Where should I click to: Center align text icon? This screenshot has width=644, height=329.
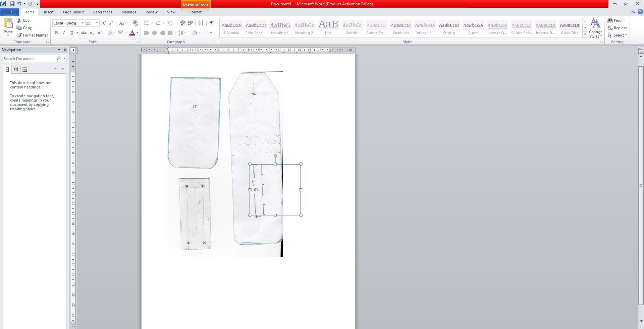(154, 33)
